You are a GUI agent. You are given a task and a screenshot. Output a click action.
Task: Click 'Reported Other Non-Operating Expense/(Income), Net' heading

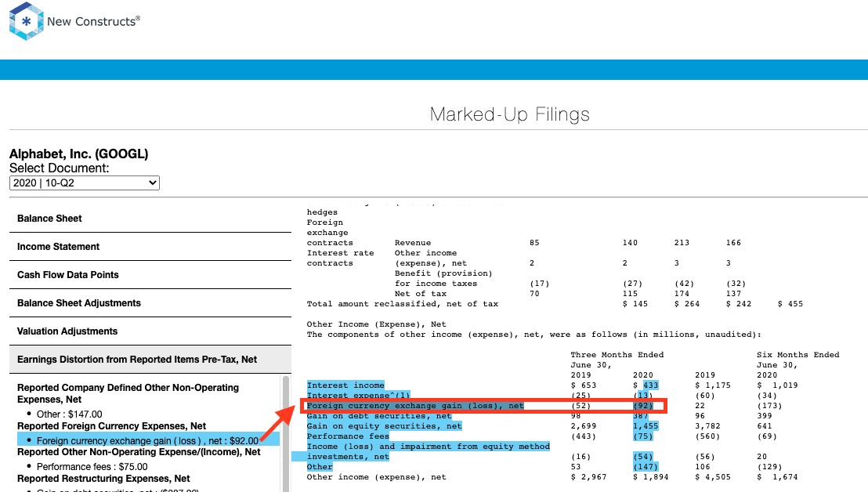pyautogui.click(x=139, y=452)
